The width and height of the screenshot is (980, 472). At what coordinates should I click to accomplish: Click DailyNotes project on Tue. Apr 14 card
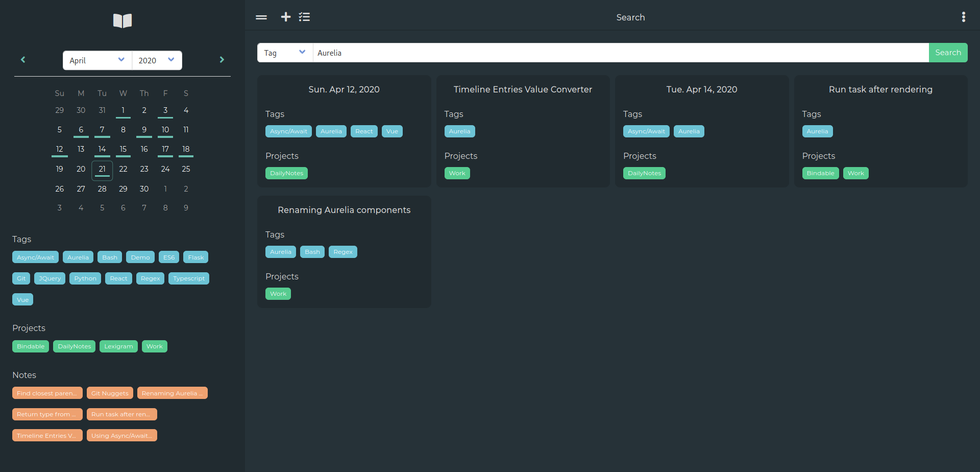tap(644, 173)
